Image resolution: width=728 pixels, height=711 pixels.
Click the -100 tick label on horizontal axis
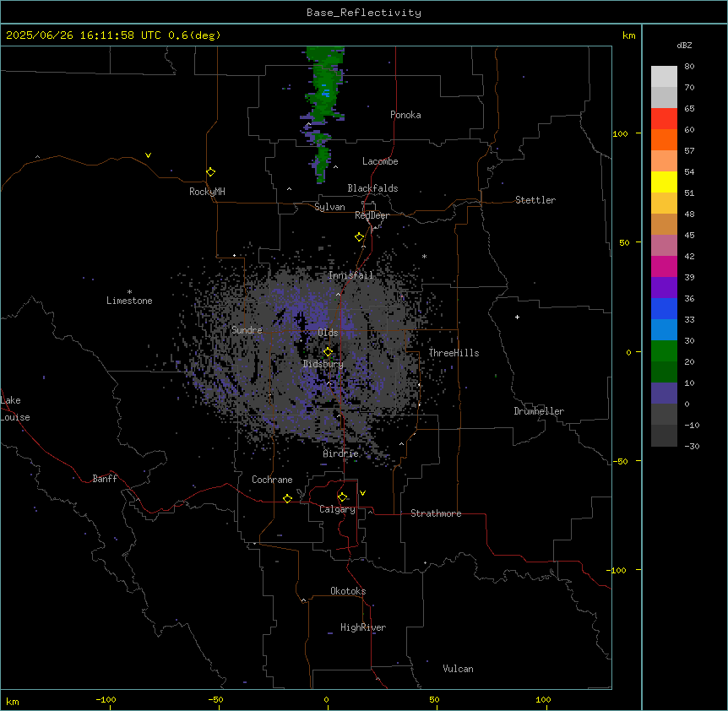pos(106,699)
